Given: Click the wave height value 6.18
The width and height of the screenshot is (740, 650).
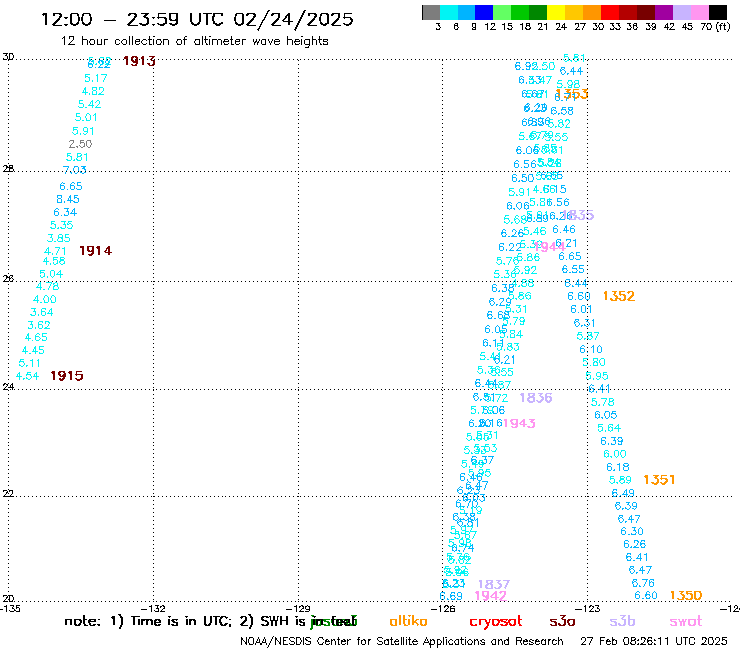Looking at the screenshot, I should coord(618,467).
